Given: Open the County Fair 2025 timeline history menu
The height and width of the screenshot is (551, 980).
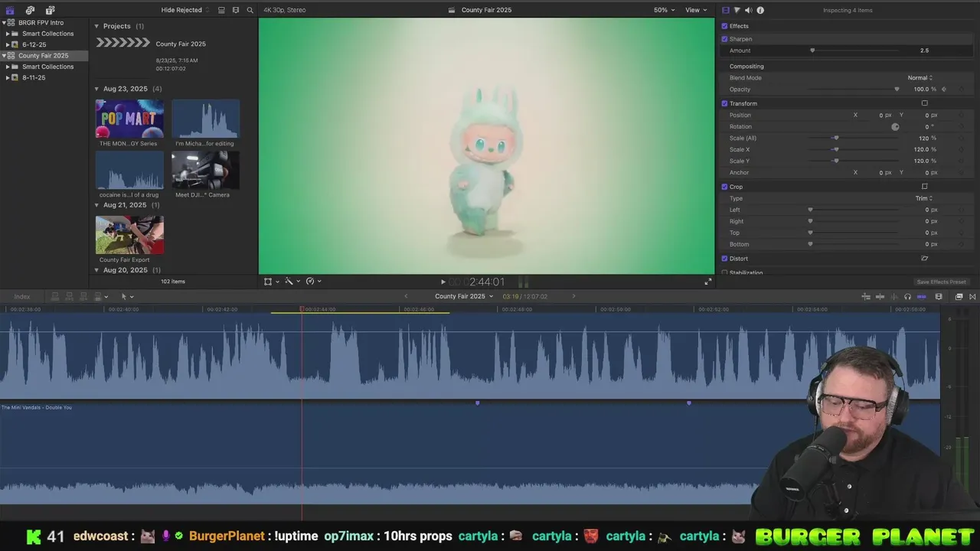Looking at the screenshot, I should 464,296.
